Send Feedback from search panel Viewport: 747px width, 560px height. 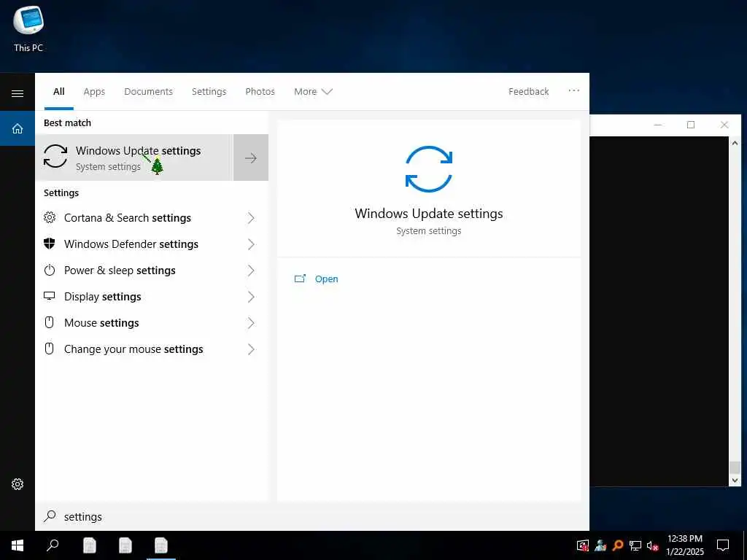528,91
